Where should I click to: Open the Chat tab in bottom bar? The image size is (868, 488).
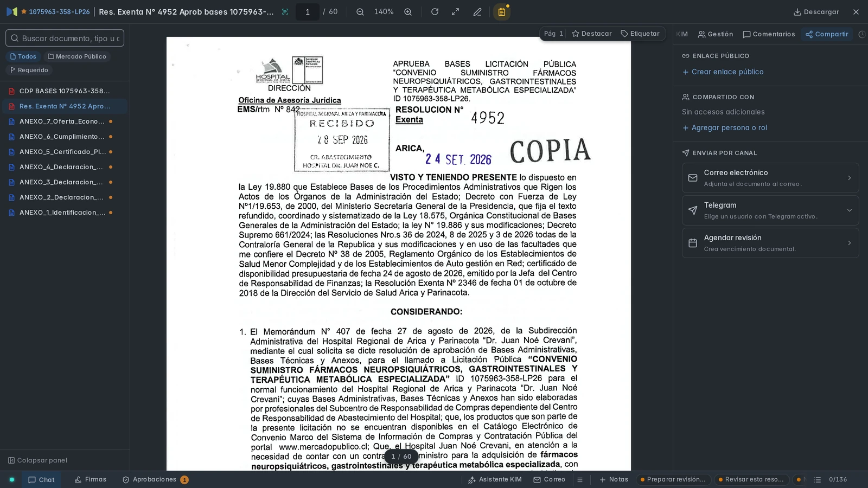pyautogui.click(x=41, y=480)
